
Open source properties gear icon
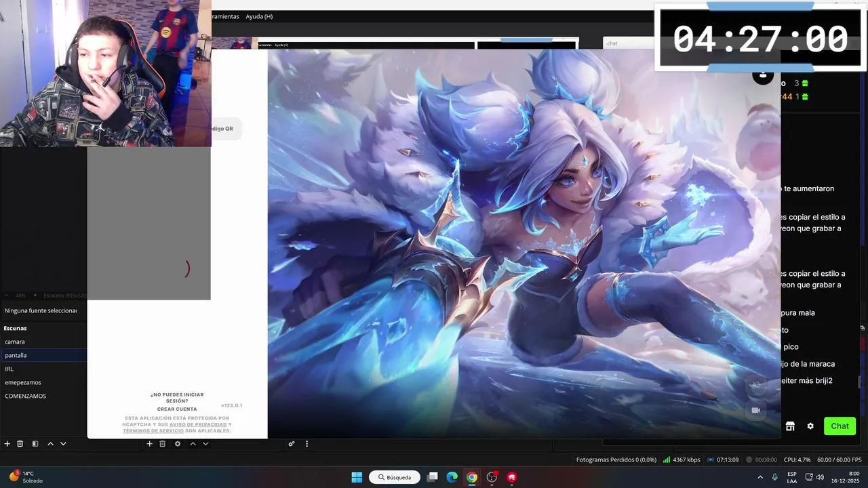coord(178,443)
